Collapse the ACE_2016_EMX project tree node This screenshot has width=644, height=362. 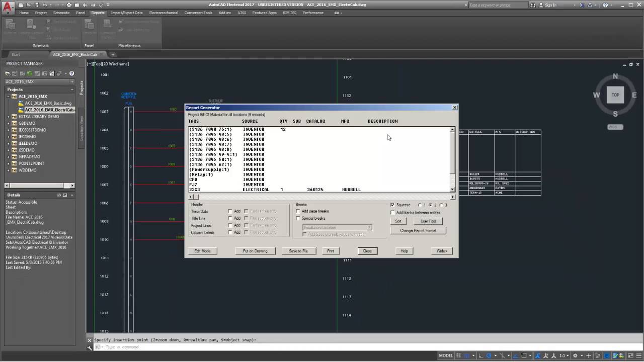(x=8, y=97)
